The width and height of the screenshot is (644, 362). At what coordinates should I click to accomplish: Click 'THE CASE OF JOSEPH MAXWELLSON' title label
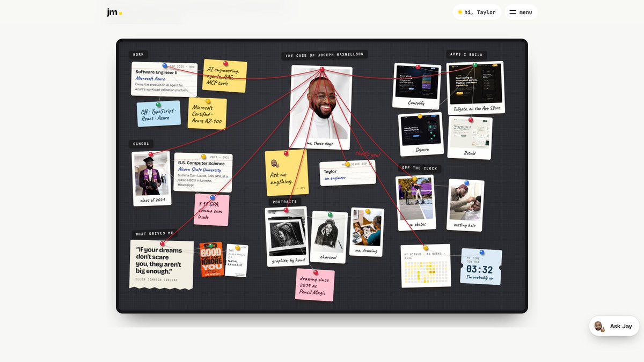[x=325, y=55]
